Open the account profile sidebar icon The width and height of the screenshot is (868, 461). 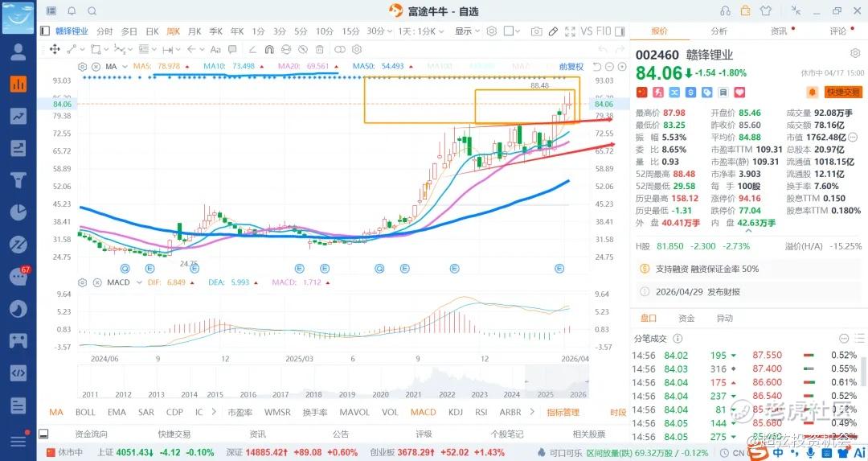click(18, 51)
